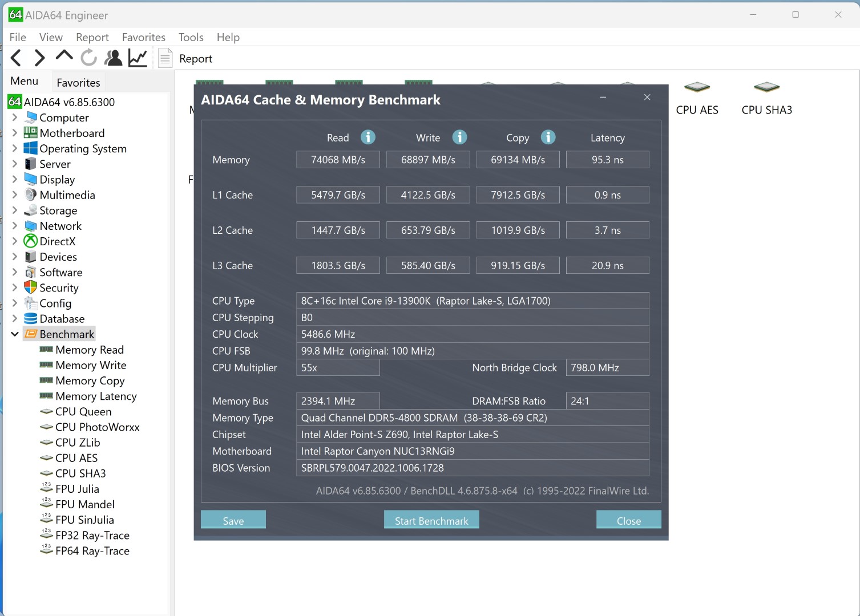Click the refresh toolbar icon
The width and height of the screenshot is (860, 616).
click(x=88, y=58)
